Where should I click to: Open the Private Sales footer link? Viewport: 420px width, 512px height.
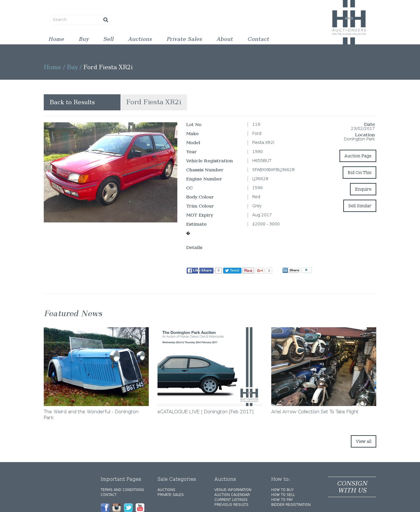coord(171,495)
